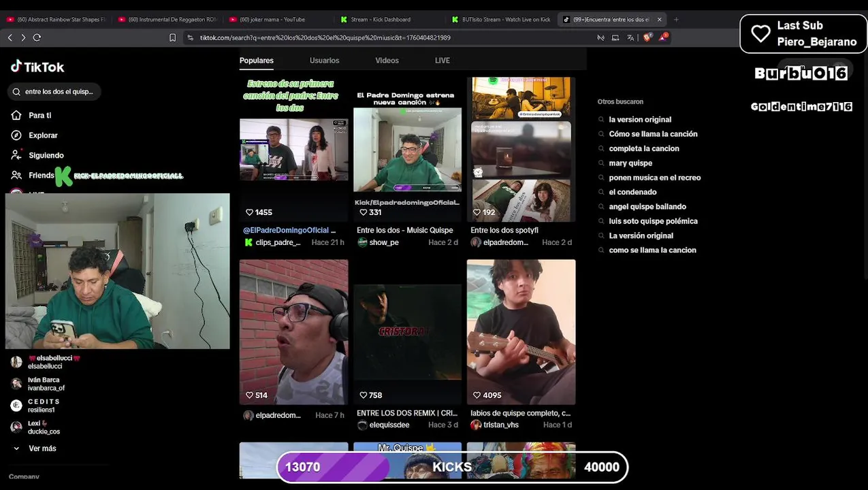Open the elpadredom video with 514 likes

(293, 332)
